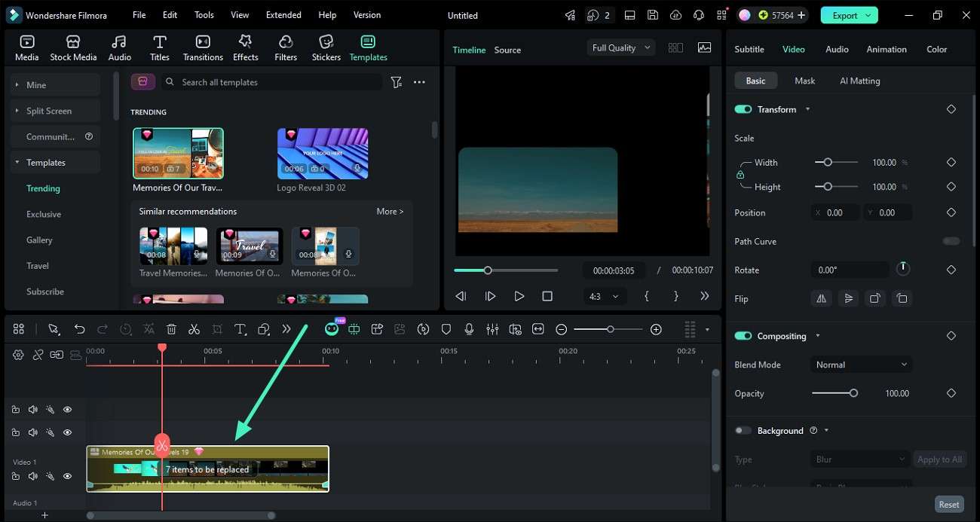Screen dimensions: 980x522
Task: Toggle the scale width-height lock icon
Action: pyautogui.click(x=740, y=175)
